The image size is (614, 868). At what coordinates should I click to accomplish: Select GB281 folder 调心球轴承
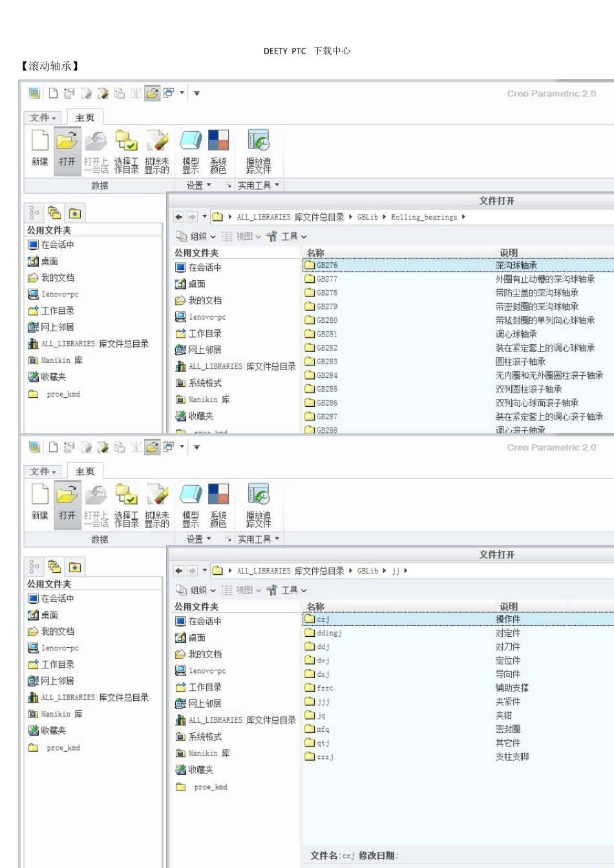[x=458, y=334]
